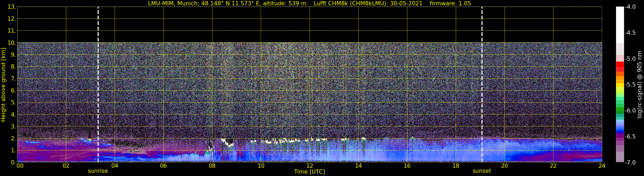Click the sunset dashed vertical line

click(x=482, y=85)
